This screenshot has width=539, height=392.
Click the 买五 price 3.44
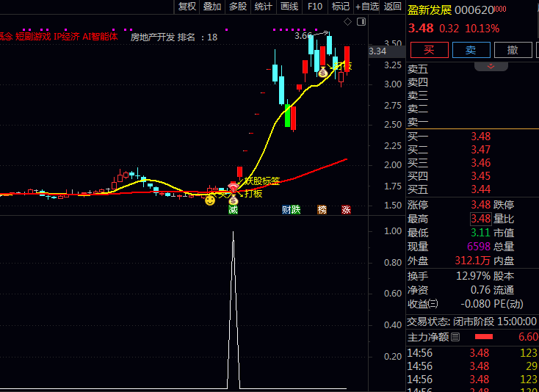[x=480, y=189]
